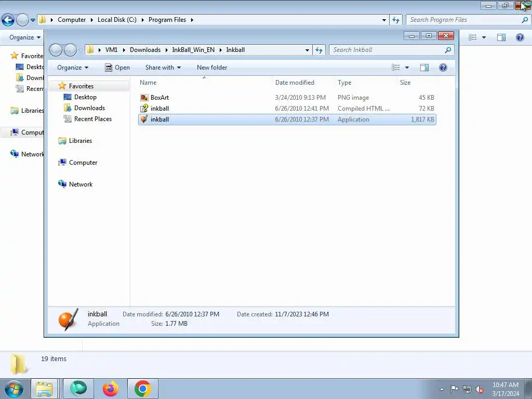Click search magnifier in Search Inkball box

(x=448, y=50)
